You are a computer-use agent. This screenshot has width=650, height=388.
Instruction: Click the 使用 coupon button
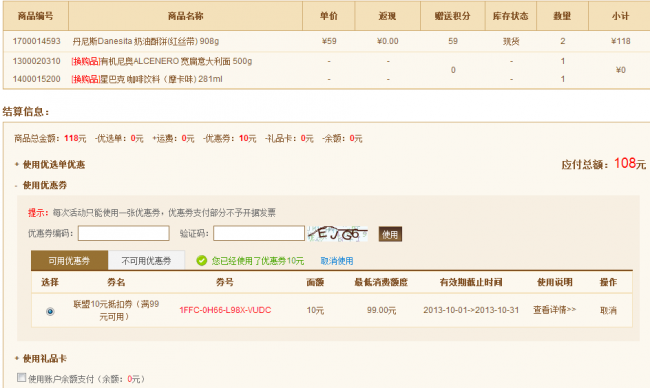pos(390,235)
